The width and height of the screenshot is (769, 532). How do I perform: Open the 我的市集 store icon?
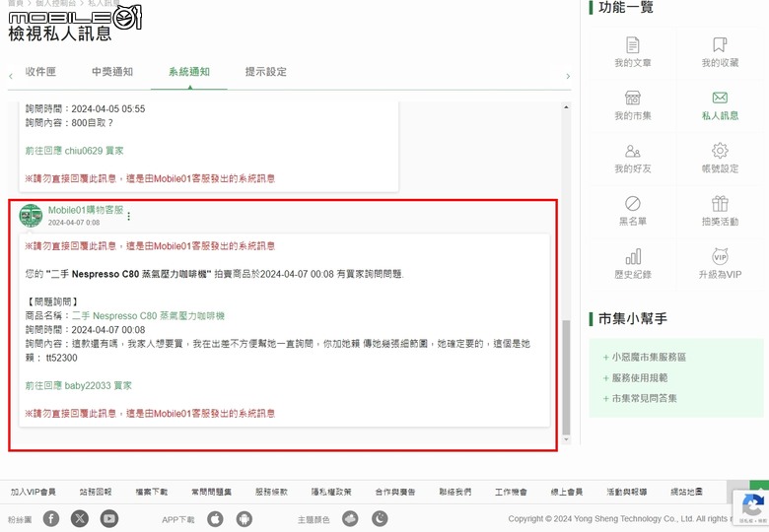coord(633,98)
